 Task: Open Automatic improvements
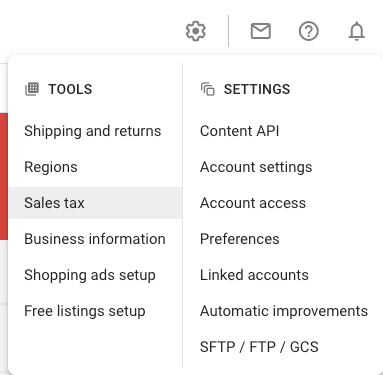coord(284,311)
